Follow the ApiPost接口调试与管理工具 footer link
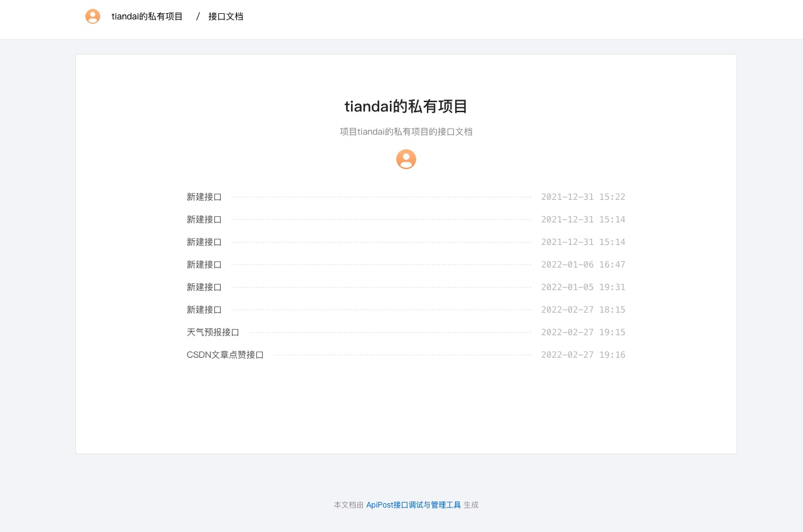803x532 pixels. [414, 505]
